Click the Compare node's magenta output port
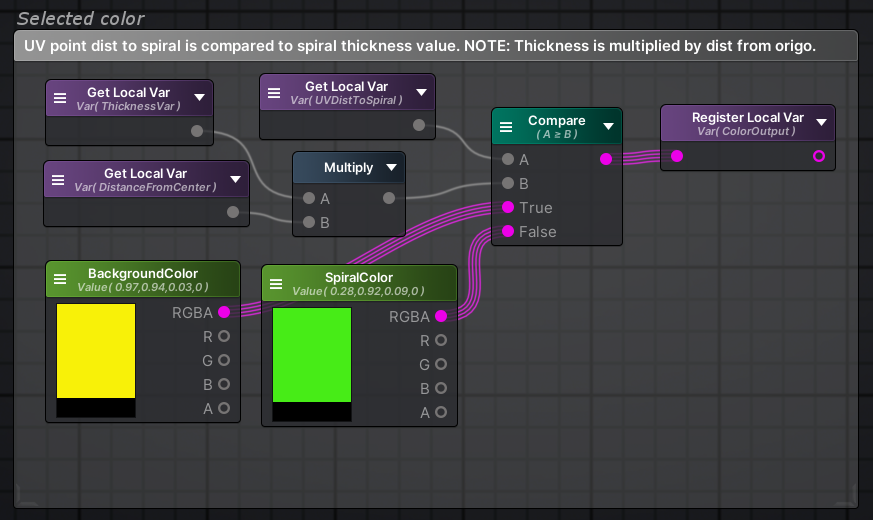Screen dimensions: 873x520 point(606,159)
